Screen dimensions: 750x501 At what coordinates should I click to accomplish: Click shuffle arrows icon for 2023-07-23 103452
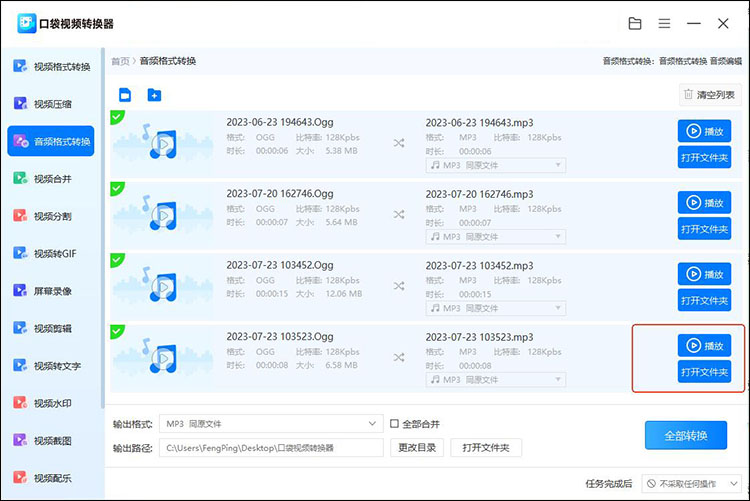pyautogui.click(x=399, y=286)
